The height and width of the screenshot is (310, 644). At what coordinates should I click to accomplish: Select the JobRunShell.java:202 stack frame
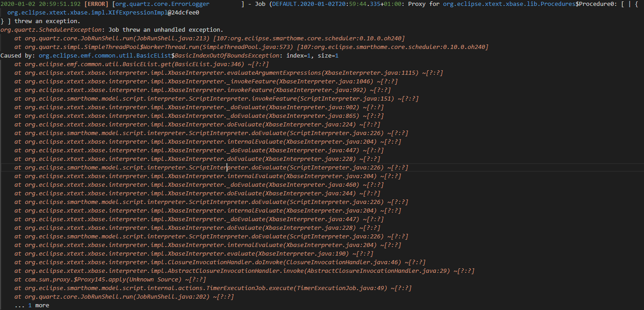[124, 297]
